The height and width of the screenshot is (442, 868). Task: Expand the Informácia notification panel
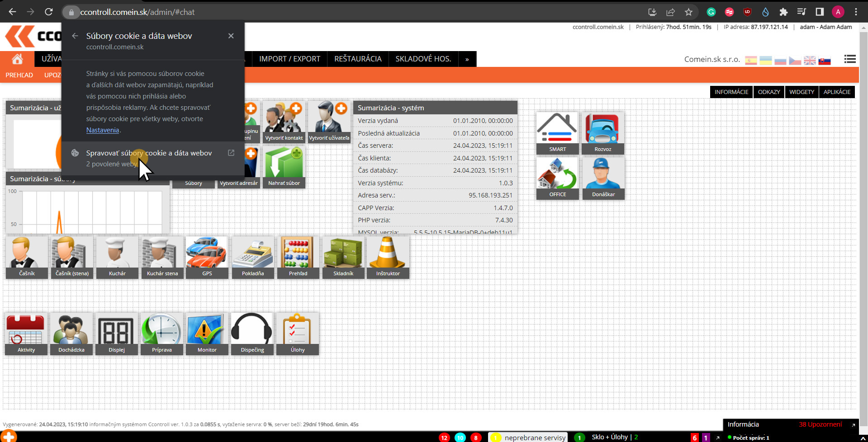tap(853, 425)
